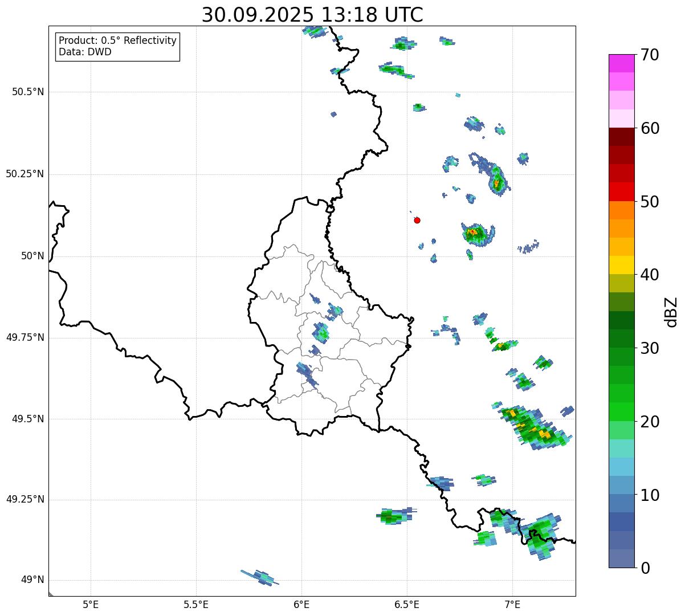Click the 5°E longitude label

pyautogui.click(x=91, y=605)
